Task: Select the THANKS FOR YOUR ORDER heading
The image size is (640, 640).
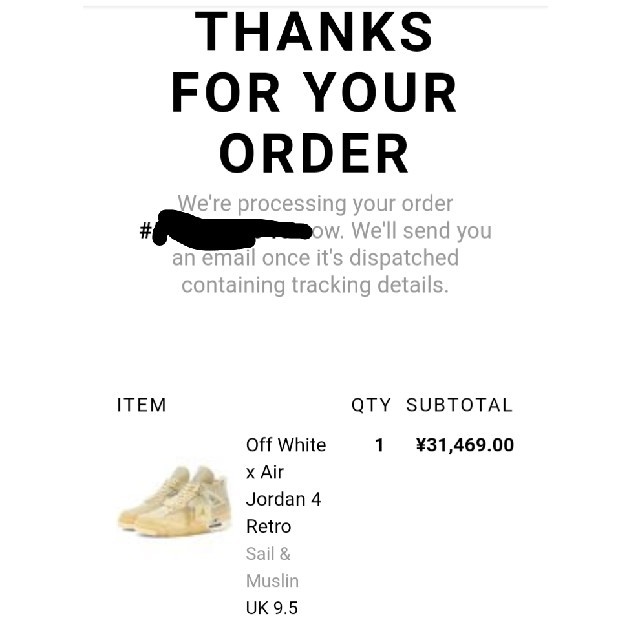Action: click(314, 91)
